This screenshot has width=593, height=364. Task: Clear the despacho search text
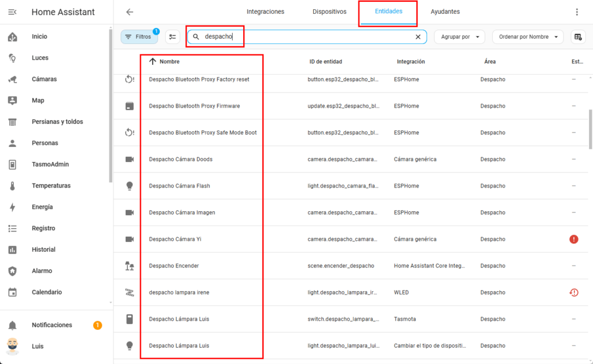pos(418,37)
